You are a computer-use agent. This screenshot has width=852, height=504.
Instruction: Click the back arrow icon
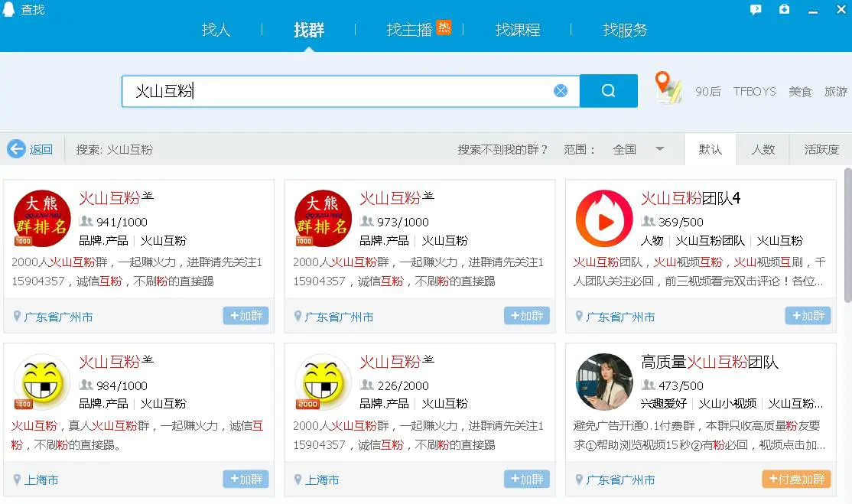(x=16, y=149)
